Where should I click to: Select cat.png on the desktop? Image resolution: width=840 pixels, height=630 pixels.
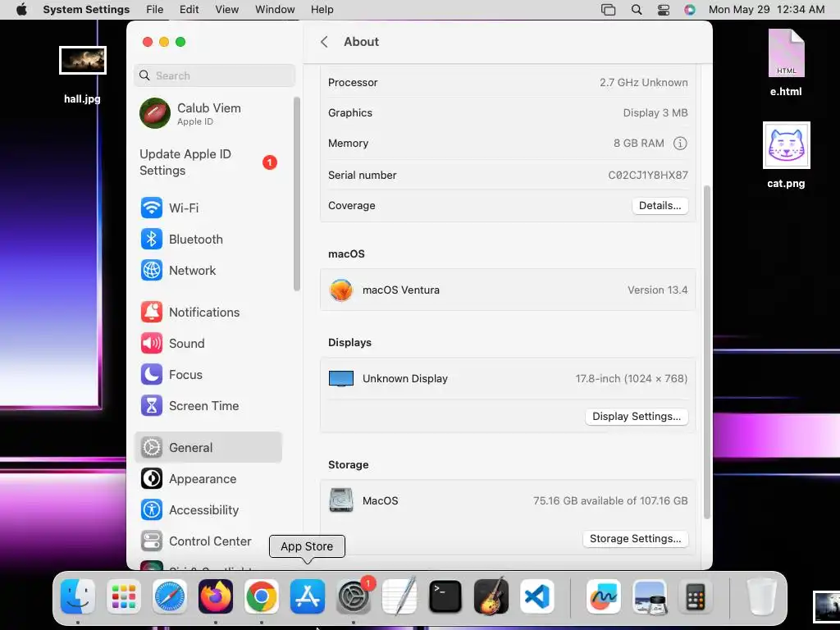(x=786, y=155)
